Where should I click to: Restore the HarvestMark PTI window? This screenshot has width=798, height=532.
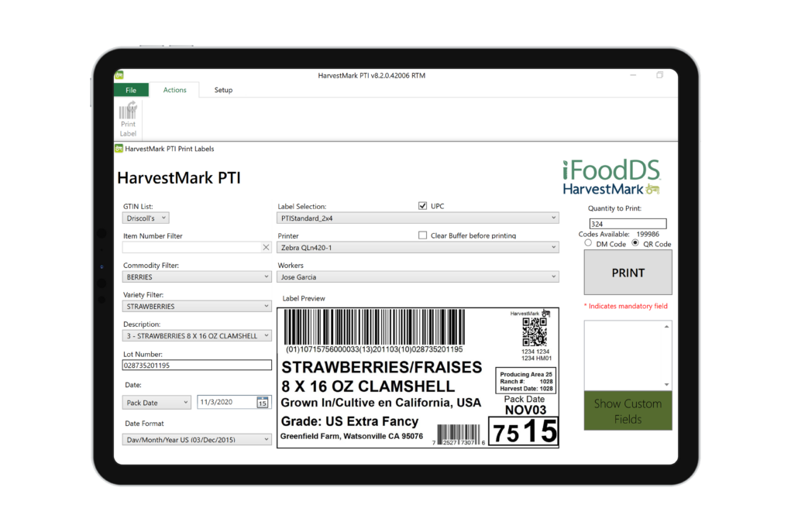pyautogui.click(x=659, y=75)
